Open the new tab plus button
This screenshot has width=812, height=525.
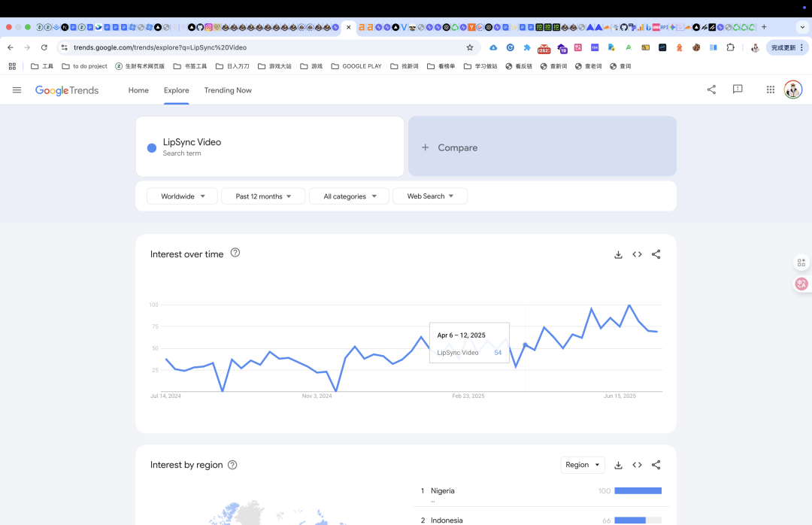point(764,27)
